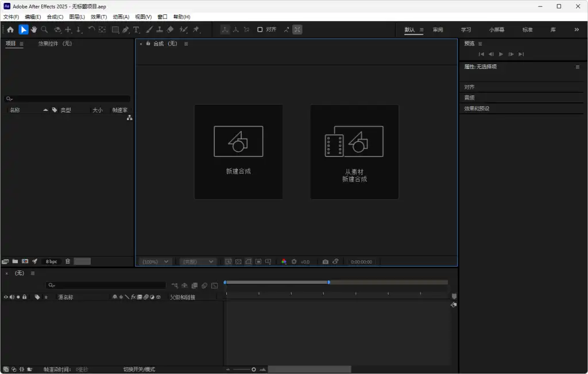Open the (100%) magnification dropdown
This screenshot has width=588, height=374.
click(x=156, y=261)
